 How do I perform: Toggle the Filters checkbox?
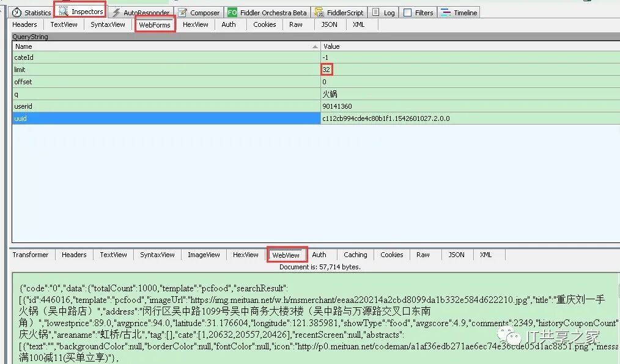coord(407,13)
